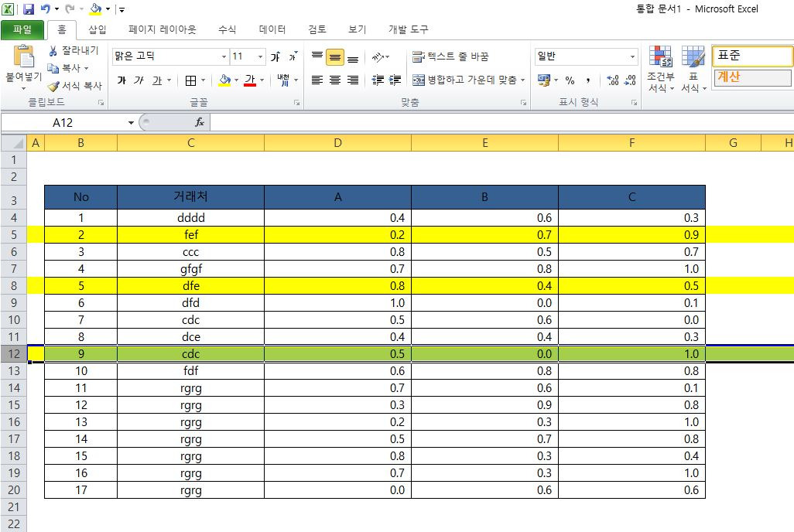Select column D header
794x532 pixels.
(337, 143)
